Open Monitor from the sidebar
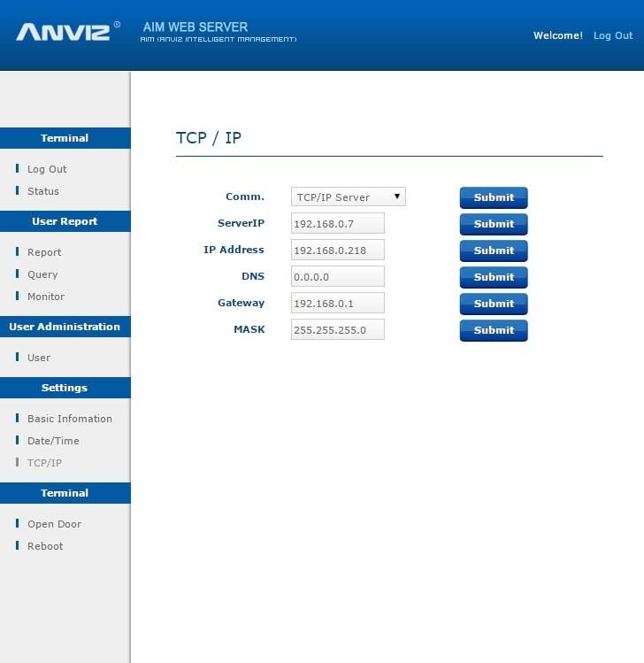The width and height of the screenshot is (644, 663). tap(45, 297)
